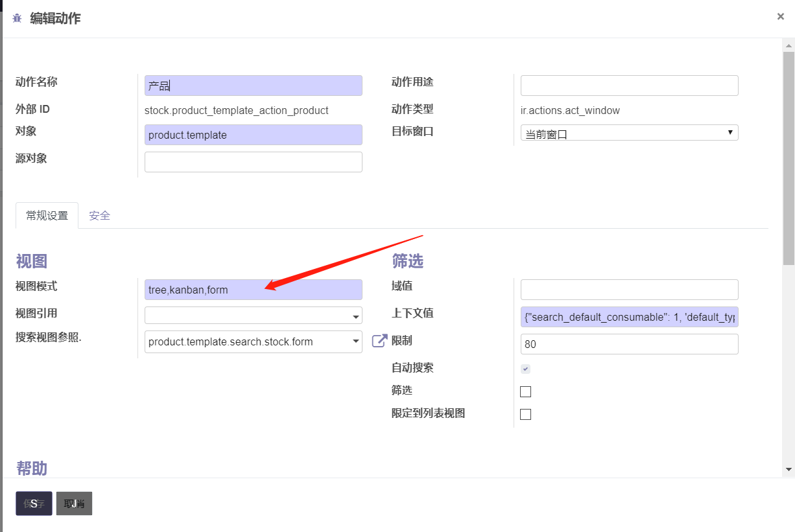Click the 动作名称 field containing 产品
The width and height of the screenshot is (795, 532).
tap(253, 85)
